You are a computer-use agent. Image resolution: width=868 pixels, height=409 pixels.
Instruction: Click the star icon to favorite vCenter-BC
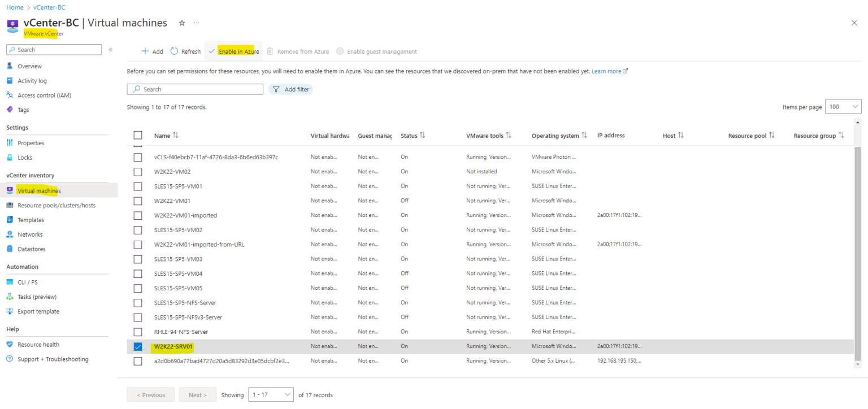[x=181, y=23]
